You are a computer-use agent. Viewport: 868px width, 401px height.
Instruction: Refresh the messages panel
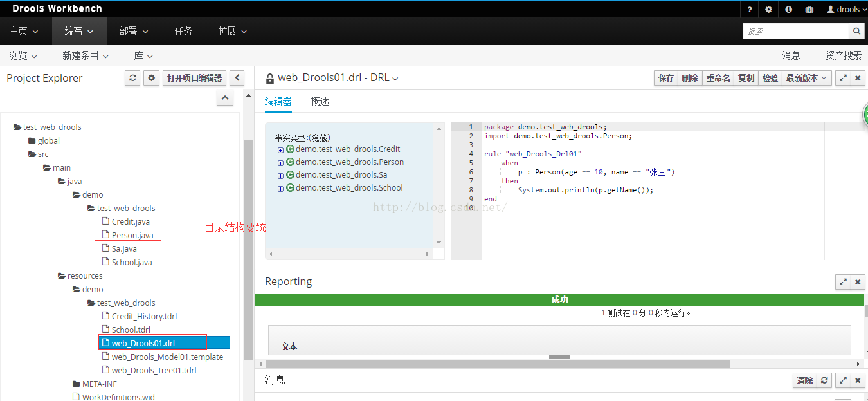[824, 380]
